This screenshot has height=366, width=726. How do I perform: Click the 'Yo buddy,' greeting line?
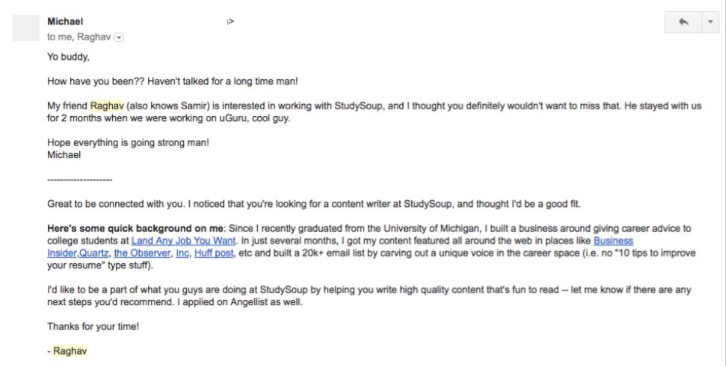[x=68, y=57]
